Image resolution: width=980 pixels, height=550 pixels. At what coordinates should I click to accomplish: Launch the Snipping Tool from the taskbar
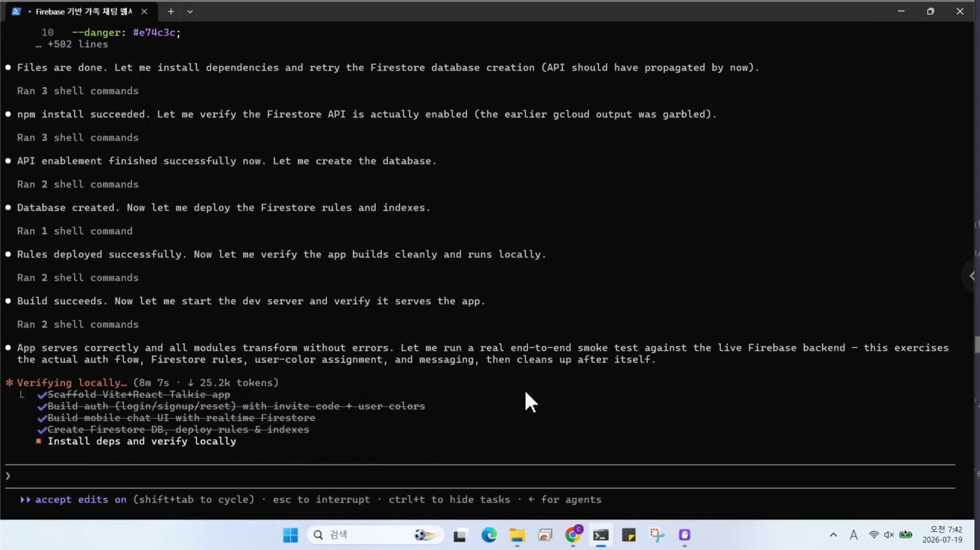tap(657, 535)
